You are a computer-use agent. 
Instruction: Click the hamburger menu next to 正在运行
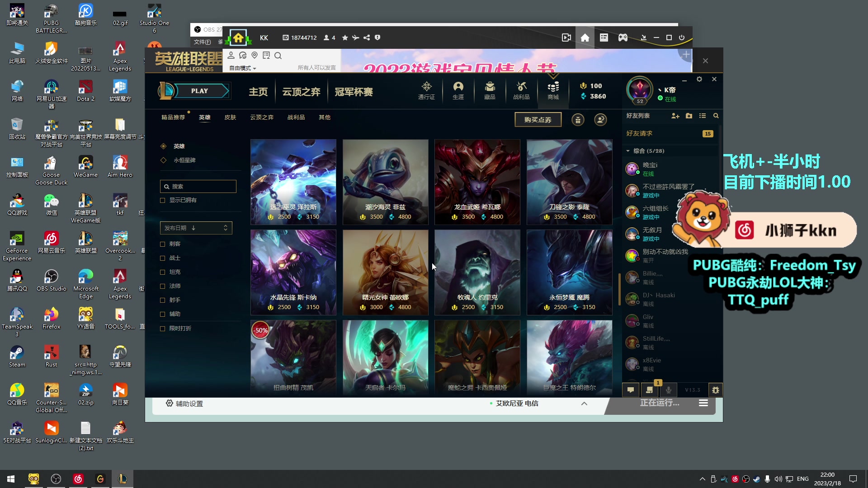[x=703, y=403]
